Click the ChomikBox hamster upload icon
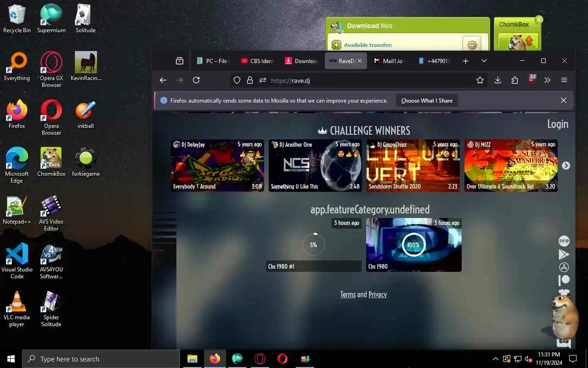Image resolution: width=588 pixels, height=368 pixels. [518, 41]
